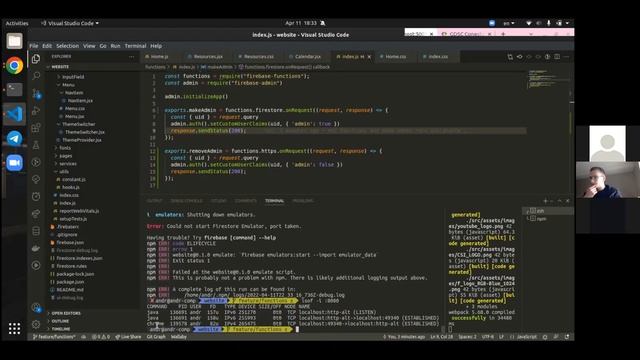Switch to the OUTPUT panel tab
Viewport: 640px width, 360px height.
pos(154,201)
